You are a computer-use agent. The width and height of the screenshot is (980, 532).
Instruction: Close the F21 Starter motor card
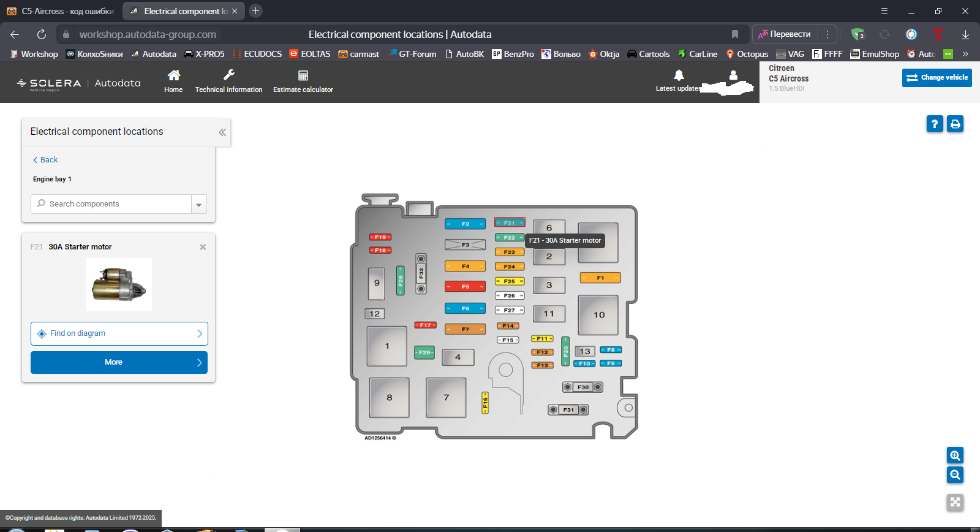[203, 247]
